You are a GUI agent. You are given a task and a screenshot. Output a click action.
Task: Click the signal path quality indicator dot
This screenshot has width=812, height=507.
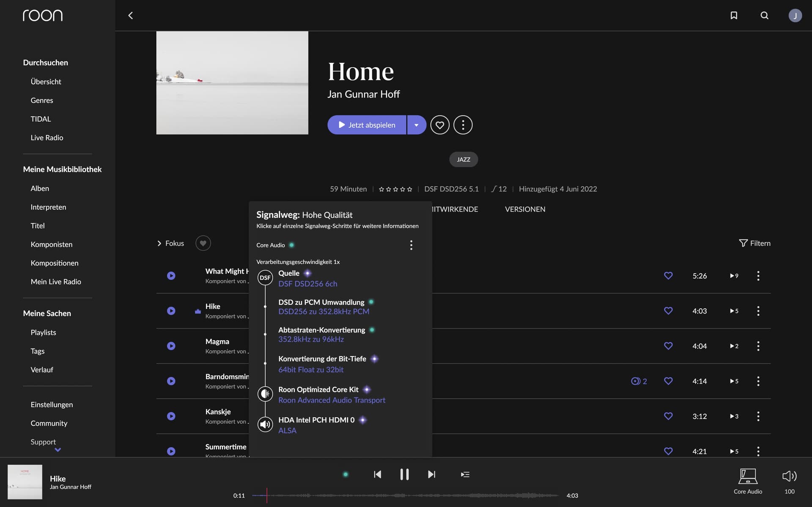coord(346,474)
